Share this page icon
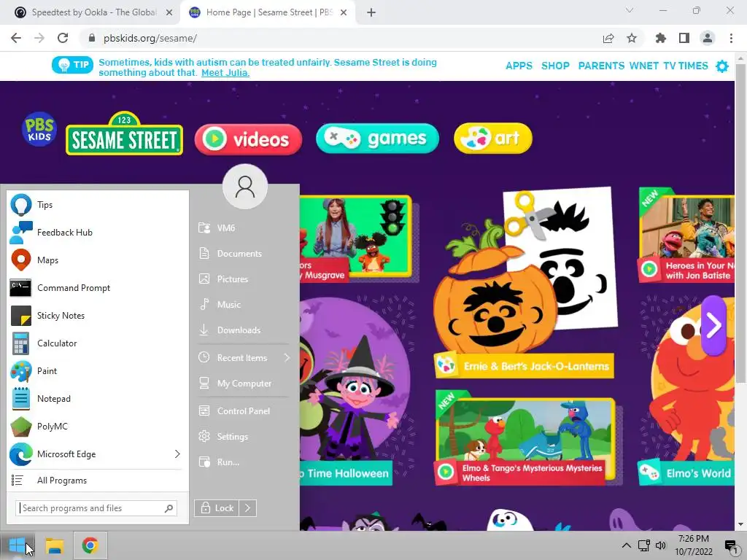Screen dimensions: 747x560 click(x=608, y=38)
